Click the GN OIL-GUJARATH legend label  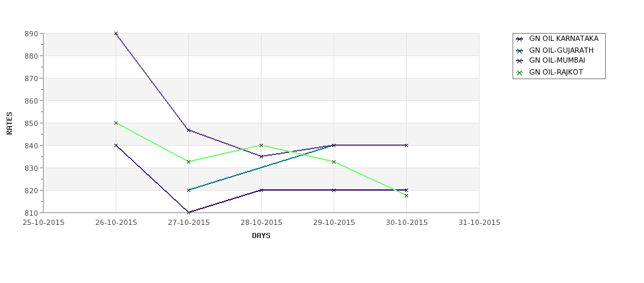[x=561, y=50]
